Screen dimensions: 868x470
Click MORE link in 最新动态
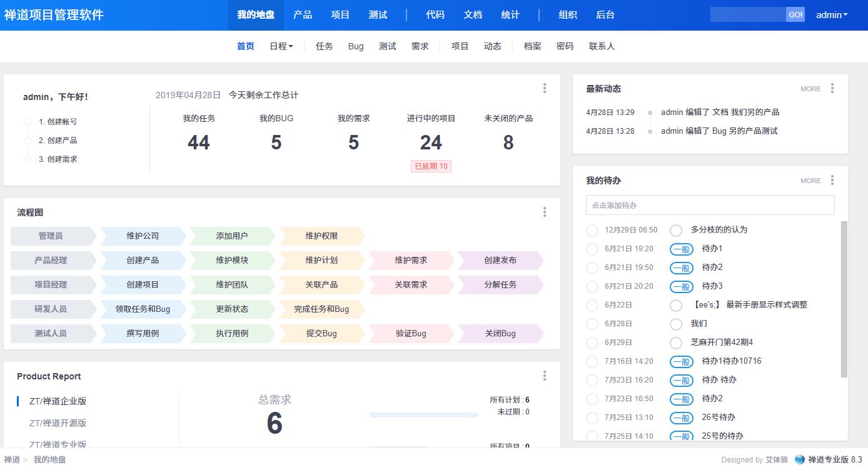(x=810, y=89)
